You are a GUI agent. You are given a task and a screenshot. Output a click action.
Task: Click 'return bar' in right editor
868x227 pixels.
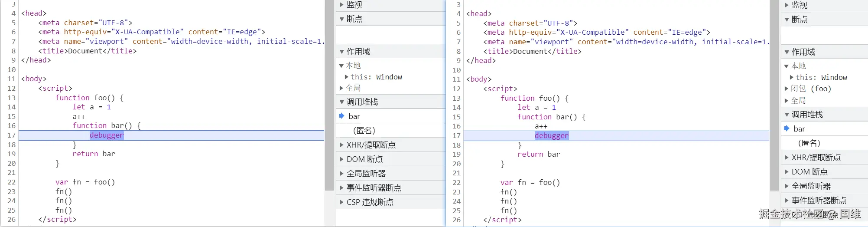(x=539, y=154)
